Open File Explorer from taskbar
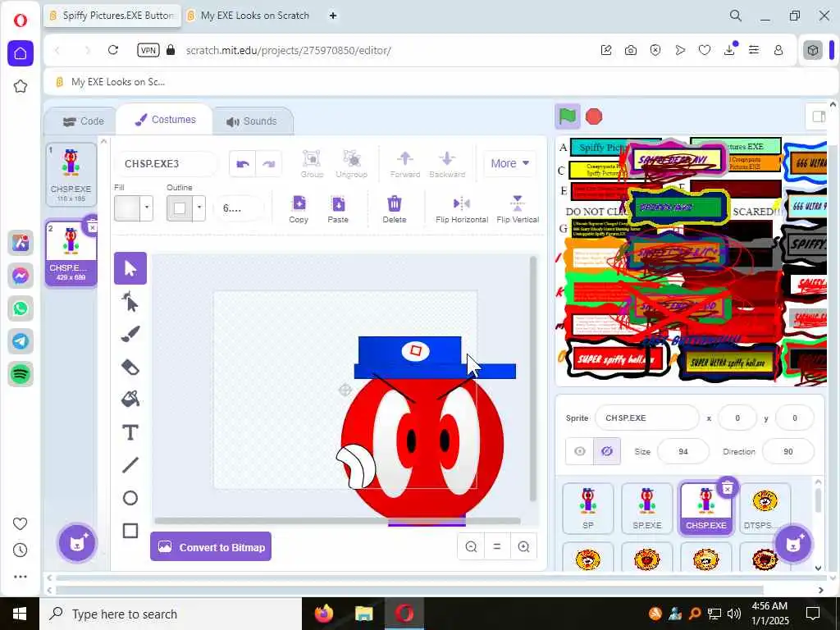This screenshot has height=630, width=840. coord(363,614)
